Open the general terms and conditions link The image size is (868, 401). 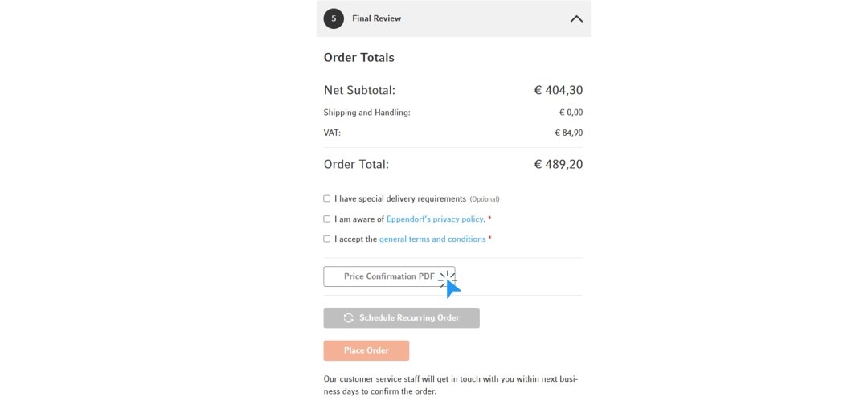(x=432, y=239)
